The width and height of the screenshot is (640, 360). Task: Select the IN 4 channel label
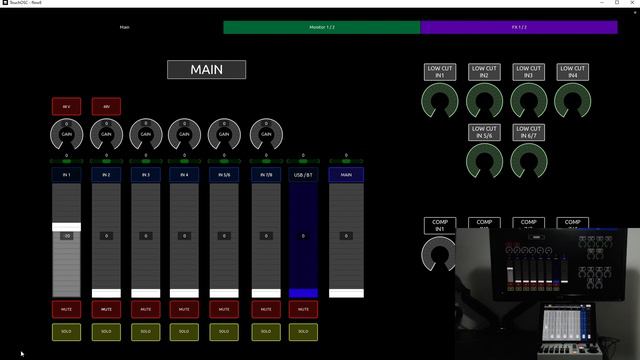click(x=184, y=175)
